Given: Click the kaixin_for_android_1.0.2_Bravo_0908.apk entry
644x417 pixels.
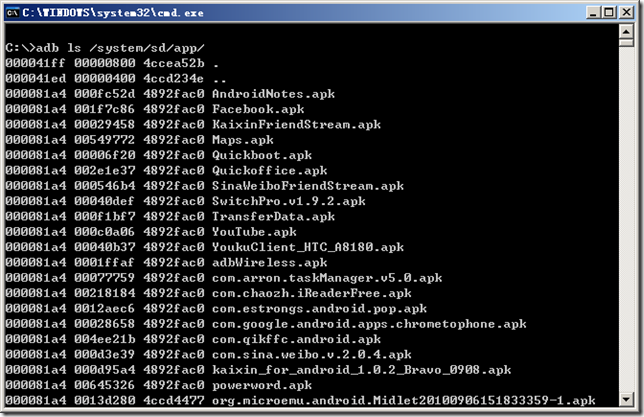Looking at the screenshot, I should point(361,370).
